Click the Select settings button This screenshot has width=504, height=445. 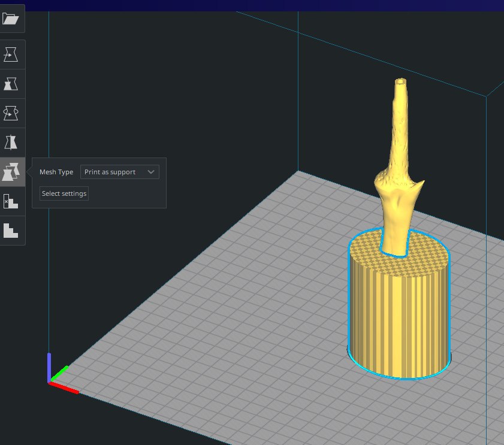tap(64, 193)
